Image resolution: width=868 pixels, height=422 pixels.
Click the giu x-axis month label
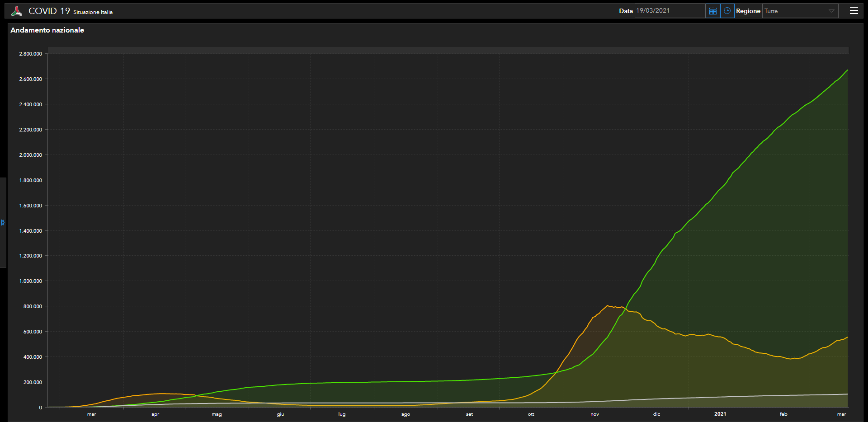tap(280, 414)
